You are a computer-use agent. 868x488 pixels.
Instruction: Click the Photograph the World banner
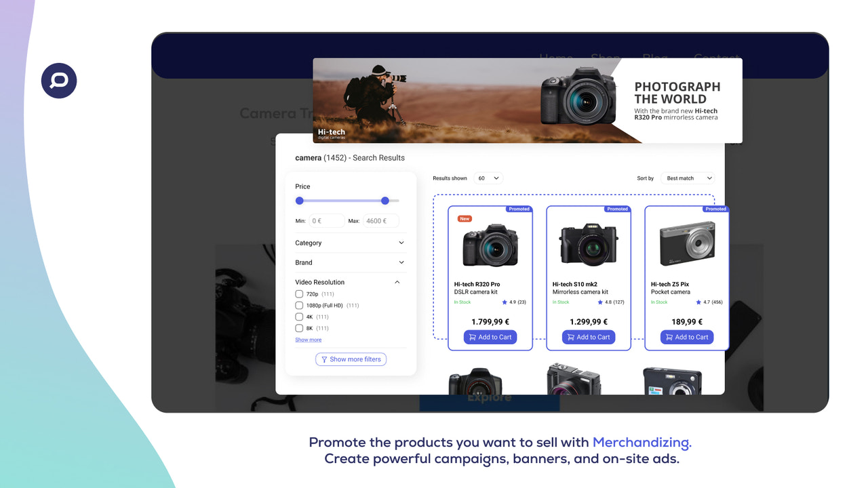(528, 100)
